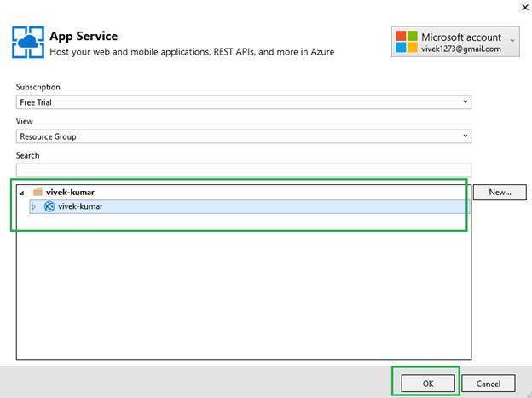Click the Microsoft logo in the account box

coord(408,43)
